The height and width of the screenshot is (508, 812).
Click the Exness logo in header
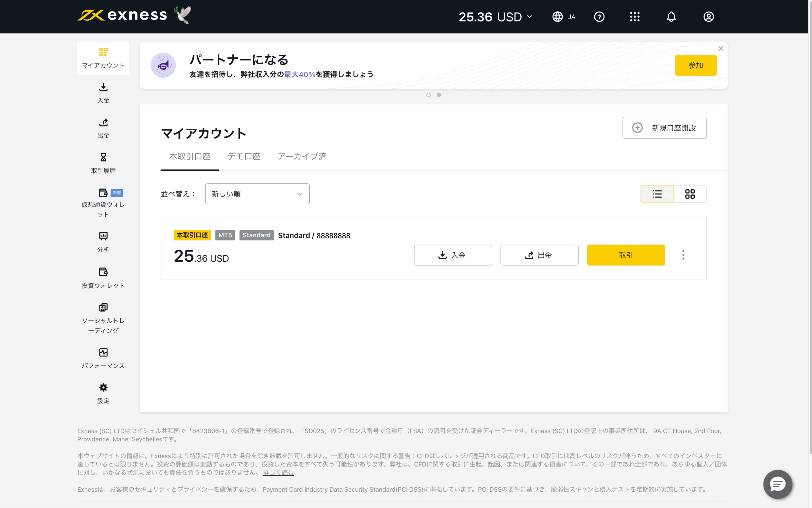(122, 16)
